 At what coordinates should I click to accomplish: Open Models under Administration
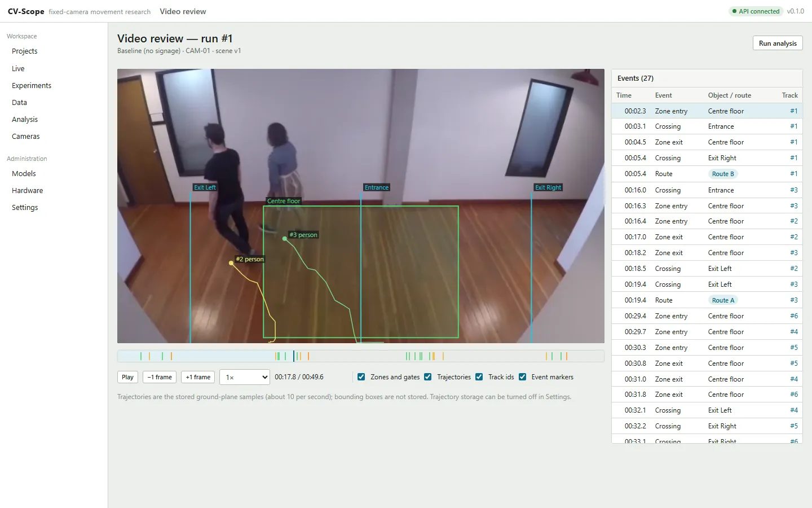tap(24, 174)
